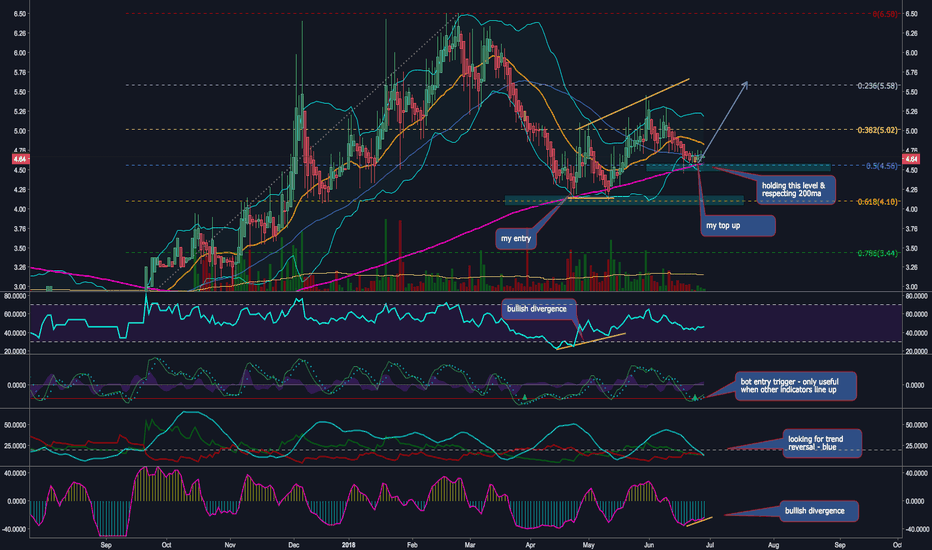Select the 'looking for trend reversal - blue' note
This screenshot has height=550, width=932.
(821, 443)
